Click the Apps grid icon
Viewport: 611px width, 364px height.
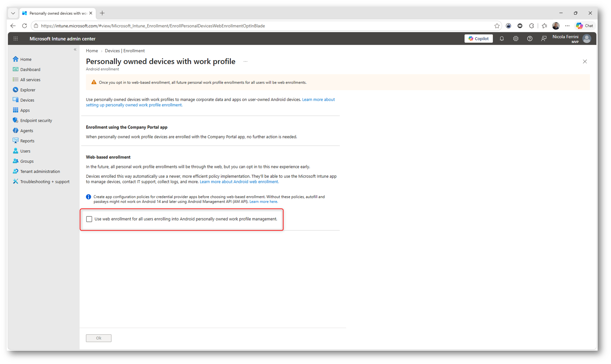[x=15, y=110]
